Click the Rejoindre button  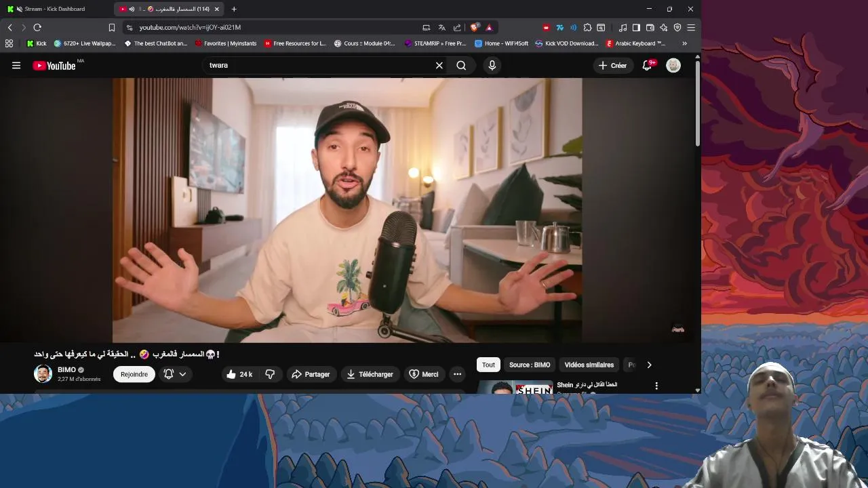134,374
